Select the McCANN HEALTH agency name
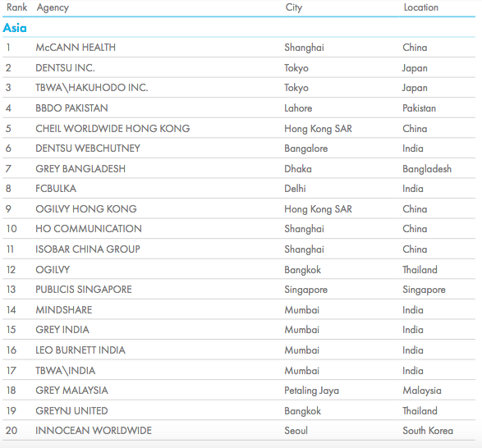This screenshot has height=448, width=482. pos(76,48)
